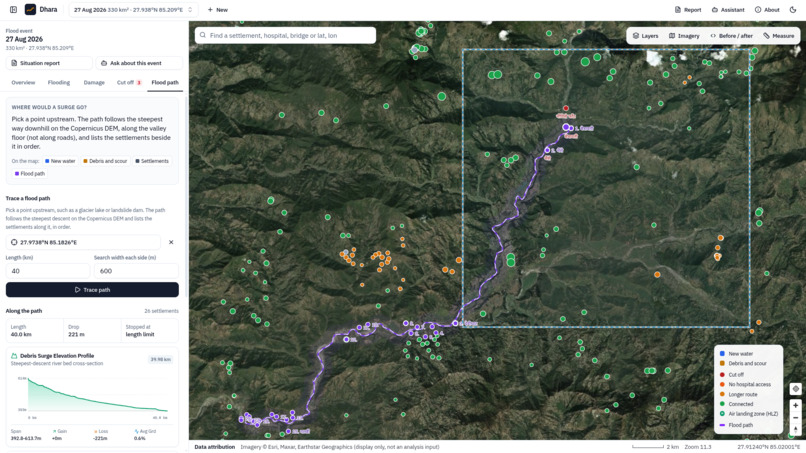
Task: Click the map search box
Action: (x=285, y=35)
